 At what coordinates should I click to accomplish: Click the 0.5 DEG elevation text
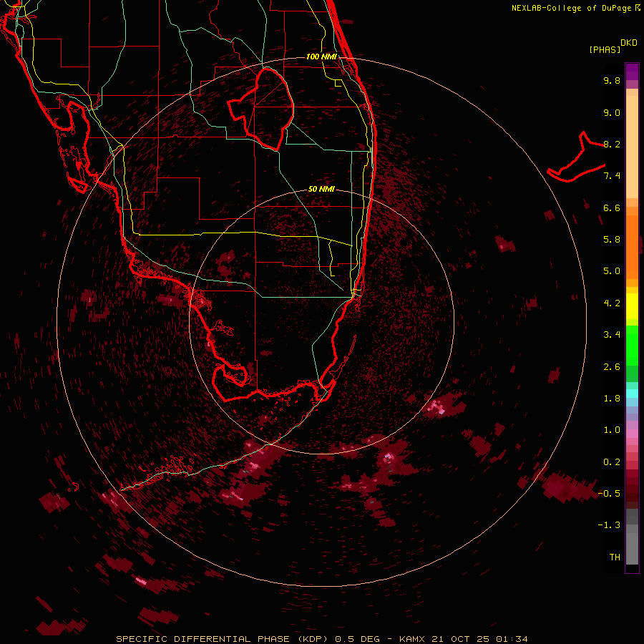point(357,639)
